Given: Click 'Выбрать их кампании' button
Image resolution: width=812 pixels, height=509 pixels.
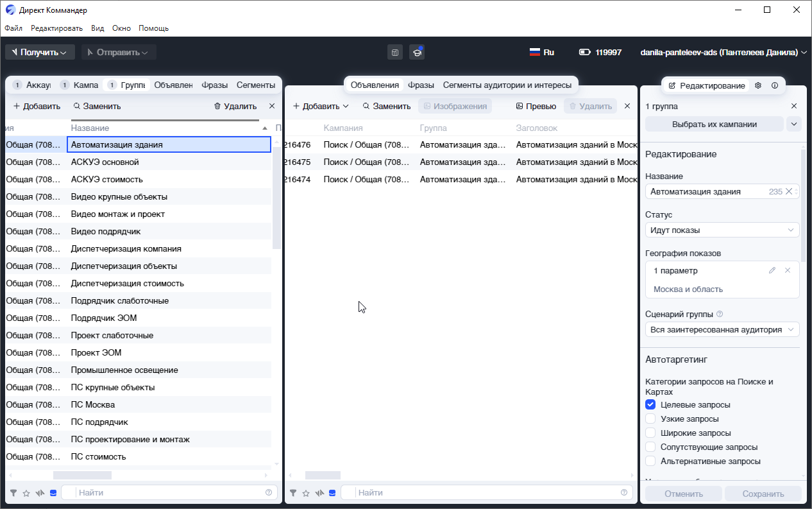Looking at the screenshot, I should 715,124.
